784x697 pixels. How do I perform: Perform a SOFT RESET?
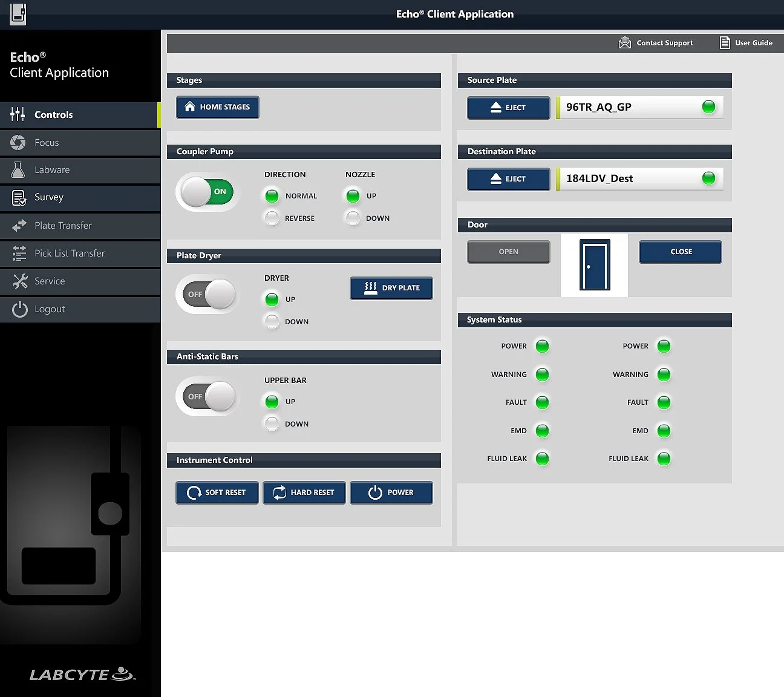pos(217,492)
